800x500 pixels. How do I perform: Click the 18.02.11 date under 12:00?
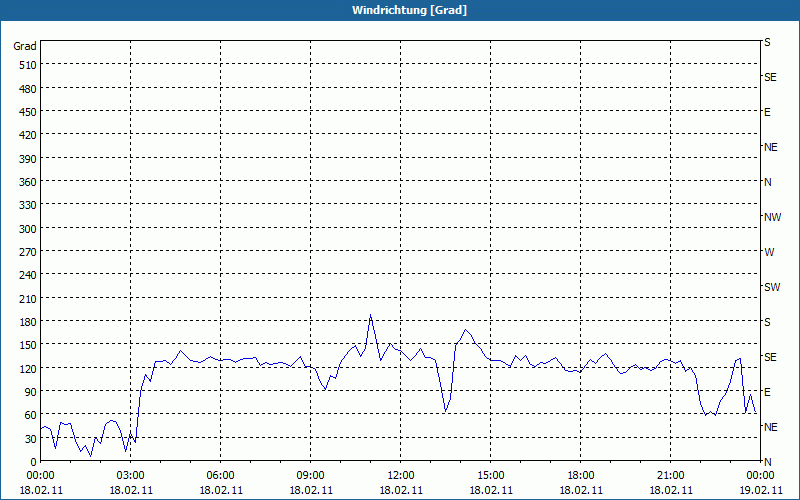pyautogui.click(x=401, y=490)
